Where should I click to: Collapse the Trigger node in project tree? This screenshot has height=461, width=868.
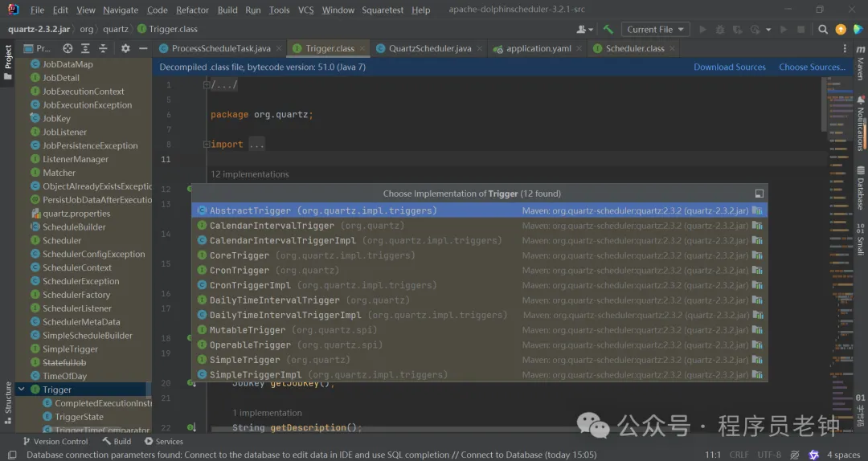[x=23, y=390]
